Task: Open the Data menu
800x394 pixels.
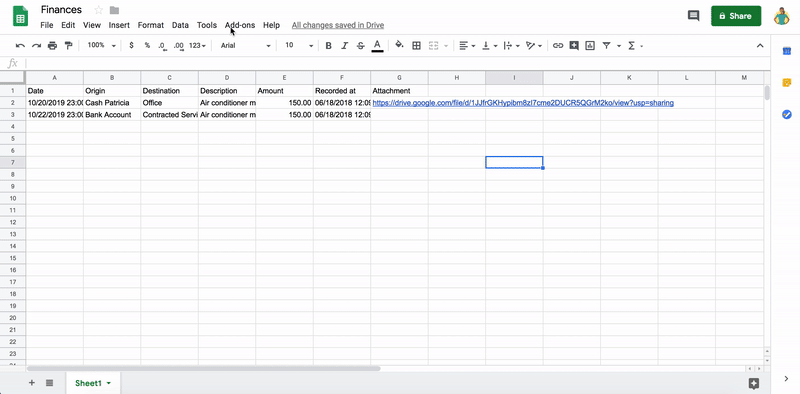Action: tap(180, 25)
